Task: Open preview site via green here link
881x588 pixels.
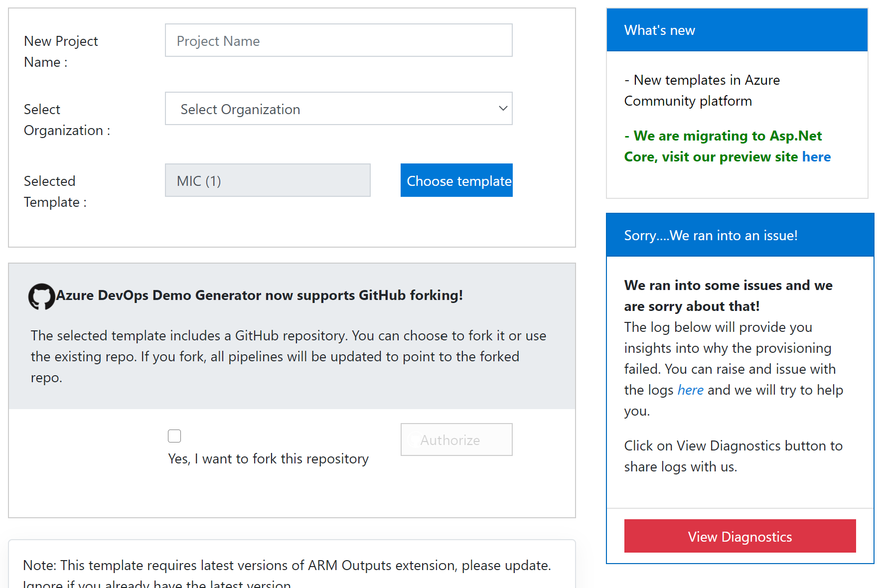Action: tap(816, 156)
